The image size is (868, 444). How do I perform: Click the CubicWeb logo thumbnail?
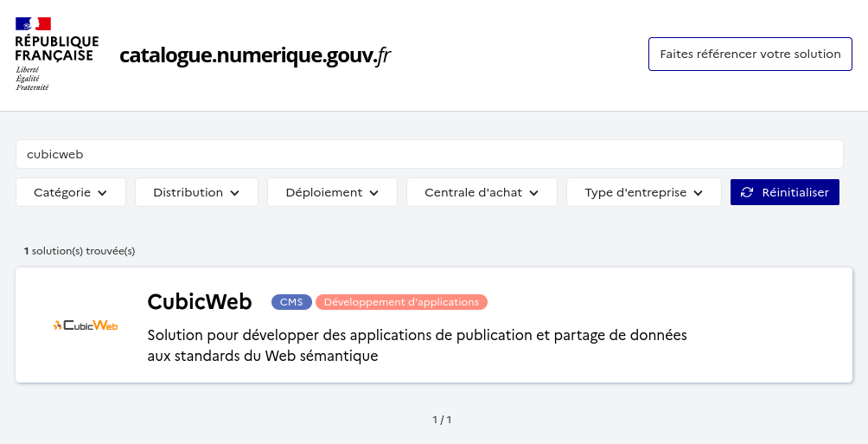pos(86,325)
